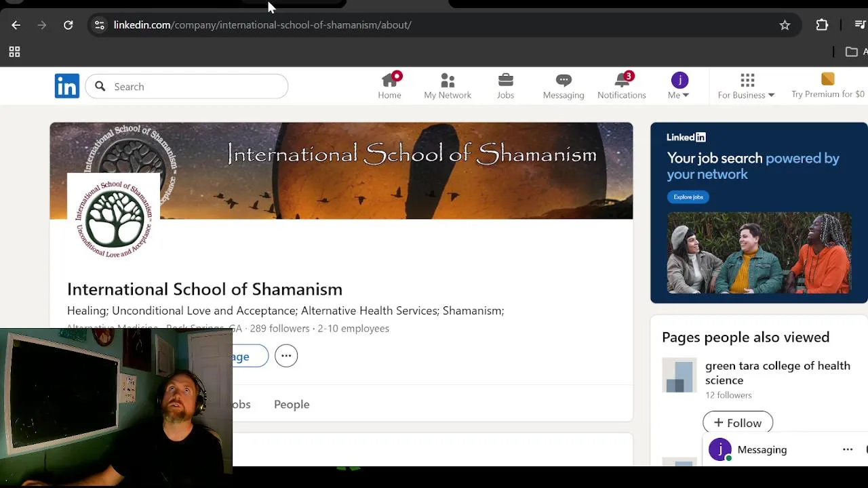Click Try Premium for $0
Screen dimensions: 868x488
point(828,86)
